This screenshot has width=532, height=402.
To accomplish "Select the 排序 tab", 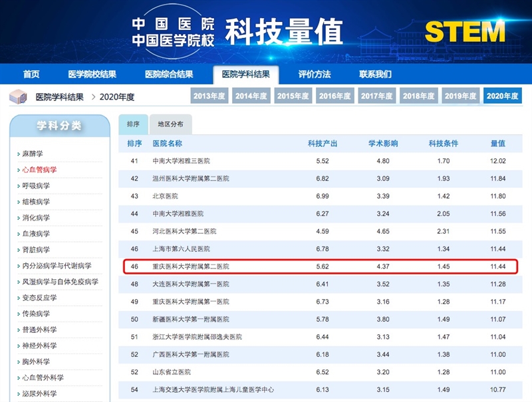I will pos(133,124).
